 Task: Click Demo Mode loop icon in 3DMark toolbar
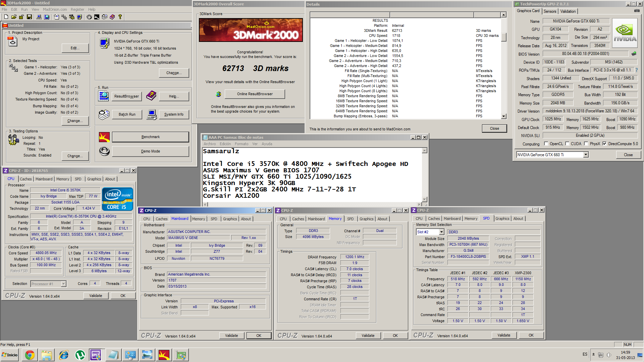tap(89, 17)
